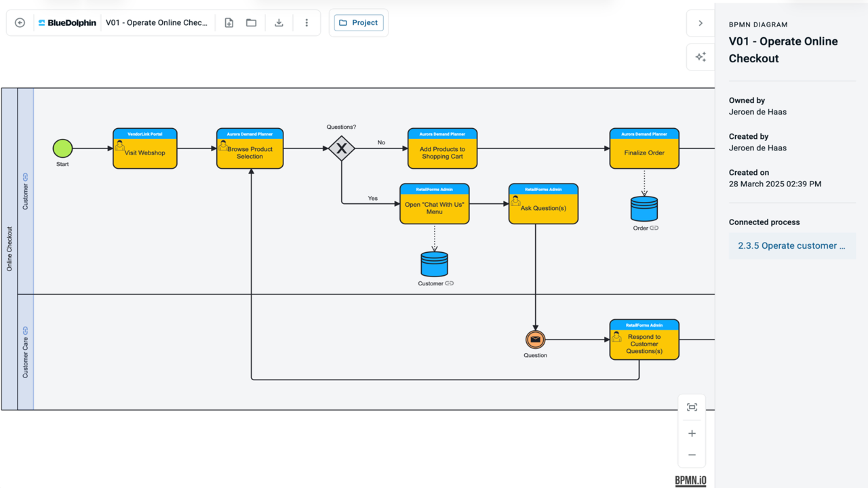The width and height of the screenshot is (868, 488).
Task: Click the add document icon in toolbar
Action: click(229, 23)
